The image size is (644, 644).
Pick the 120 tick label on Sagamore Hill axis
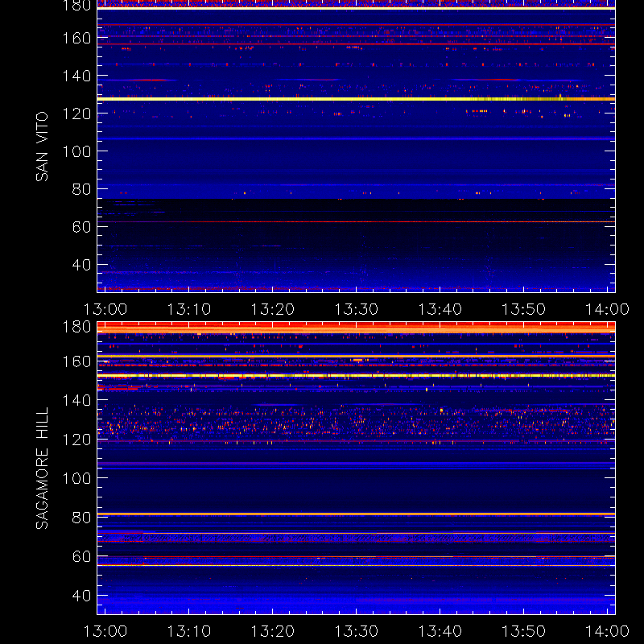(x=76, y=440)
